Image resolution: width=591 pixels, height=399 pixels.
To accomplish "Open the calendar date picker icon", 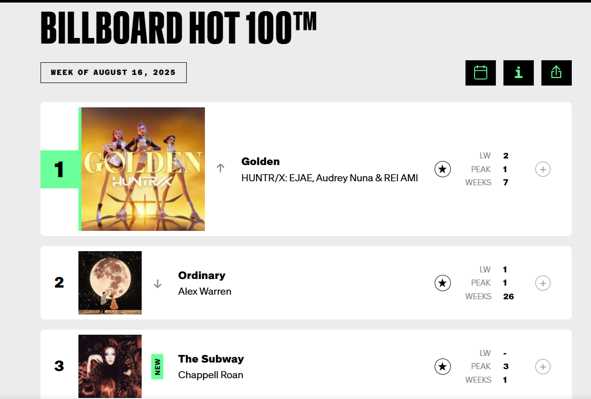I will click(480, 73).
